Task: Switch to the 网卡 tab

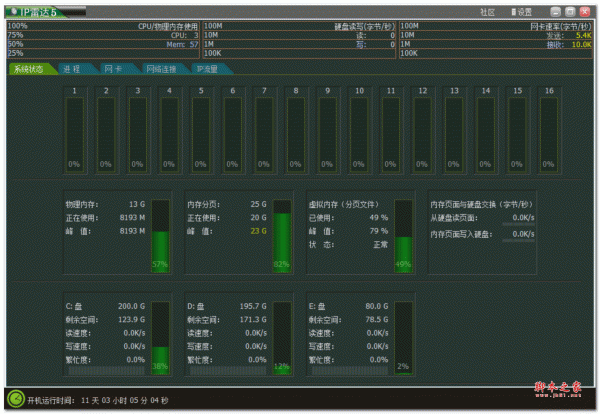Action: (114, 69)
